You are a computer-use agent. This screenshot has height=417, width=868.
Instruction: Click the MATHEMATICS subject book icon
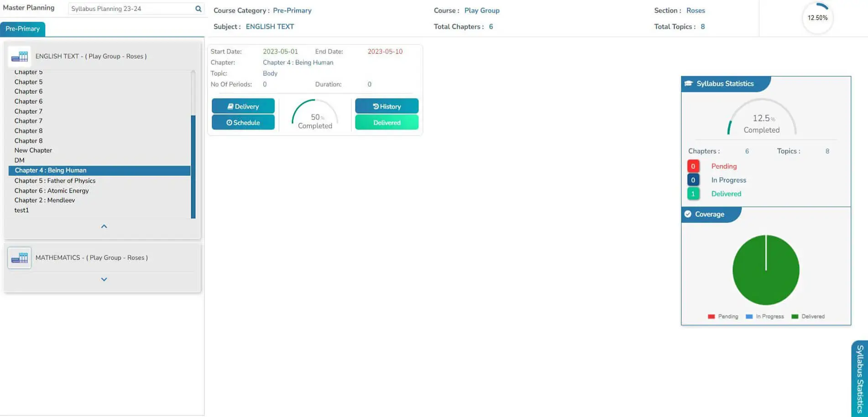click(20, 258)
